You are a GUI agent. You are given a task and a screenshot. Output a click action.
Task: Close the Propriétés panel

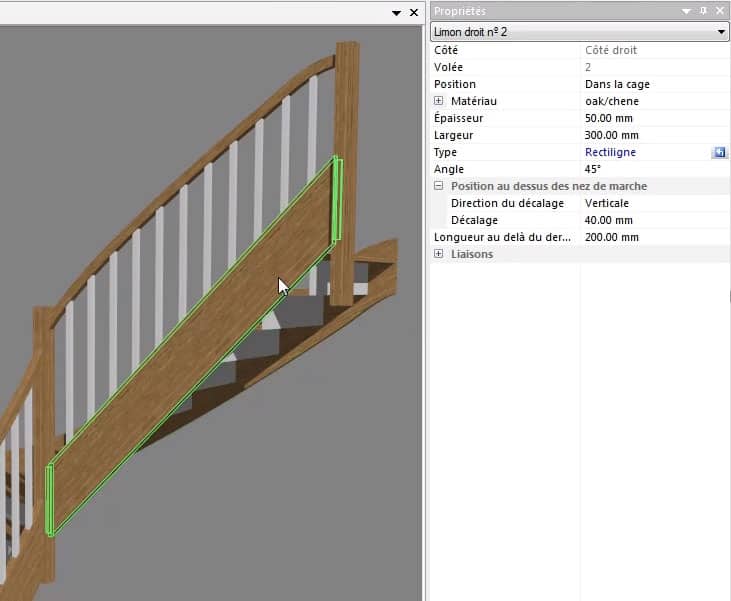(x=720, y=11)
